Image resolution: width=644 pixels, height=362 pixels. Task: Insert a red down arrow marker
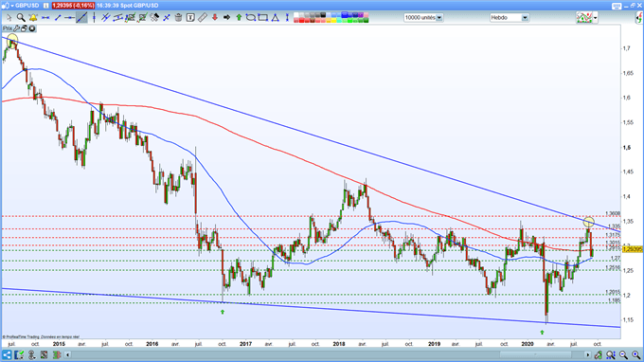214,18
